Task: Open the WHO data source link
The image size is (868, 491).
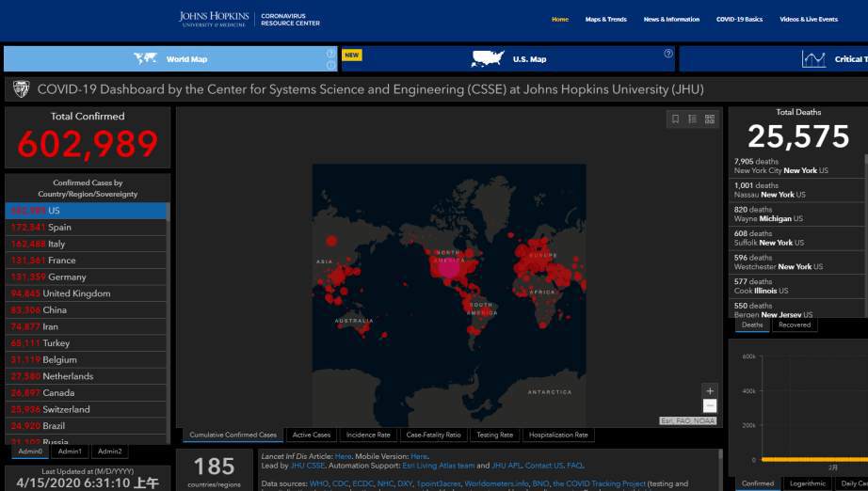Action: tap(319, 483)
